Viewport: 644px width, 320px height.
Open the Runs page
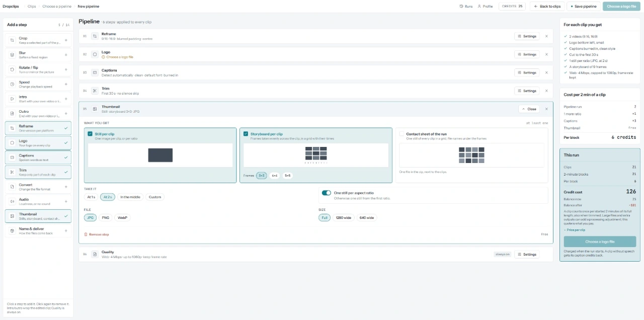466,7
